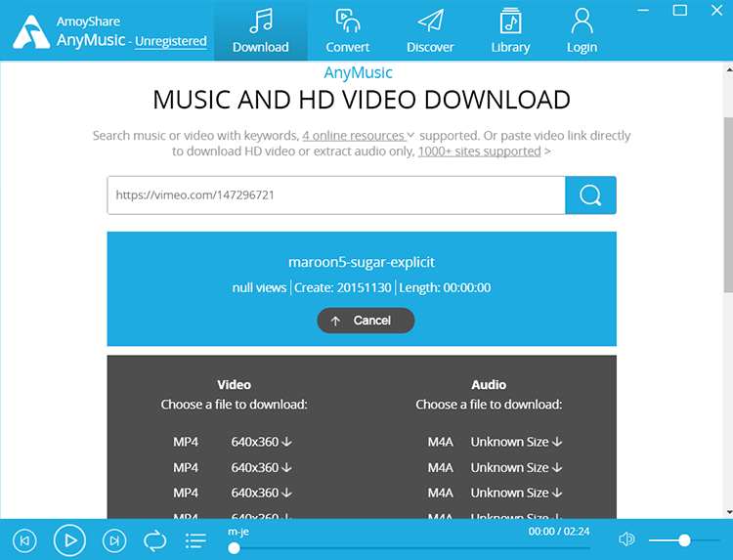
Task: Open the Discover tab
Action: click(430, 30)
